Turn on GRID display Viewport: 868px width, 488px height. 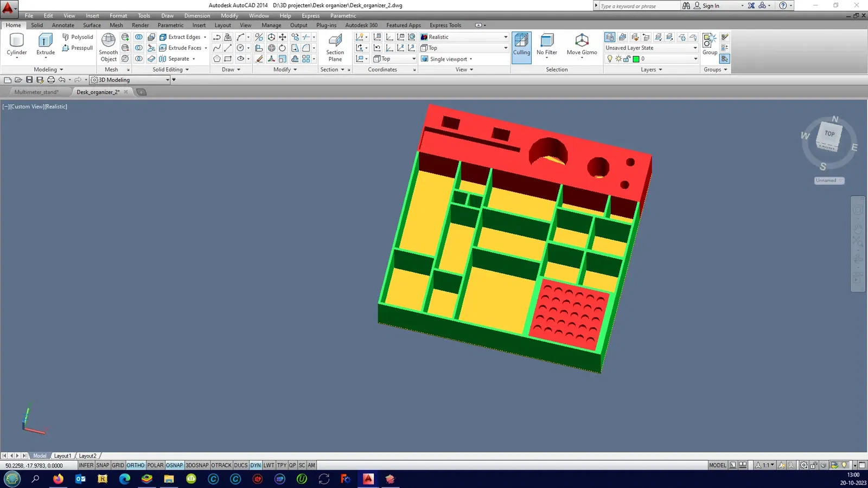tap(118, 465)
